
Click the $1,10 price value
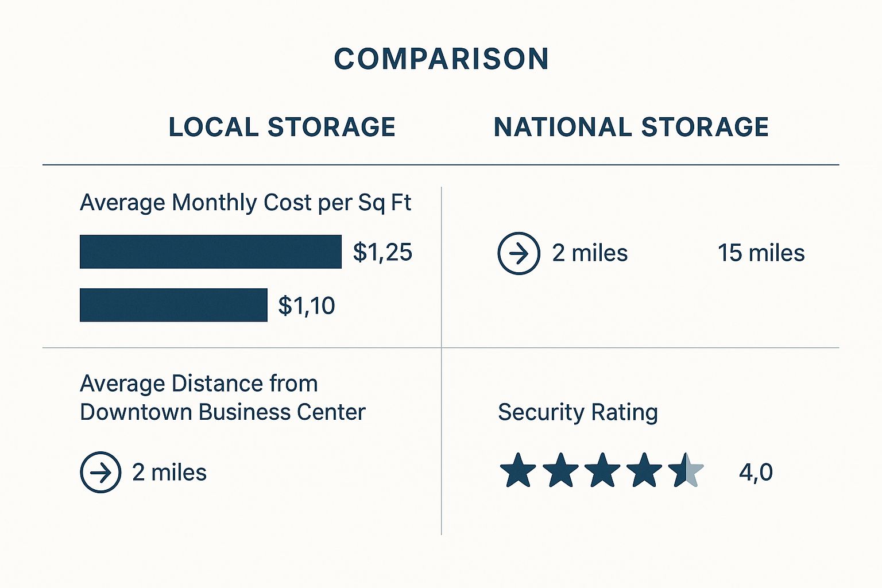[307, 305]
